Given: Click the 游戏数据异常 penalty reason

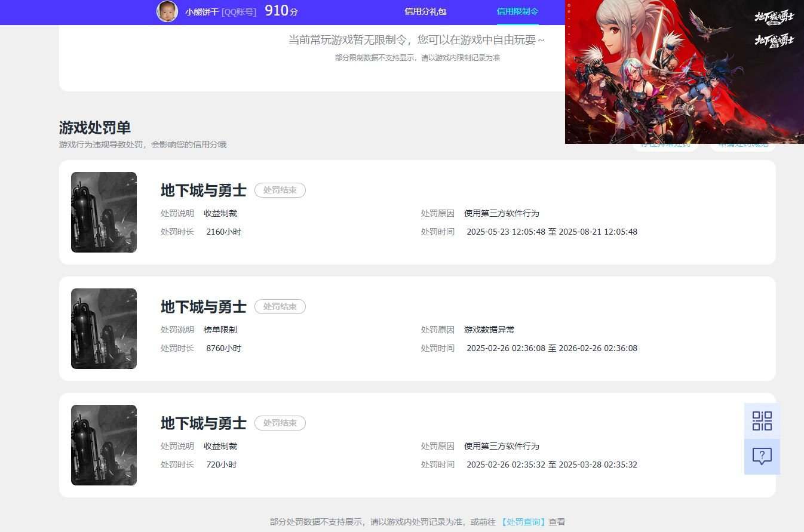Looking at the screenshot, I should 489,330.
